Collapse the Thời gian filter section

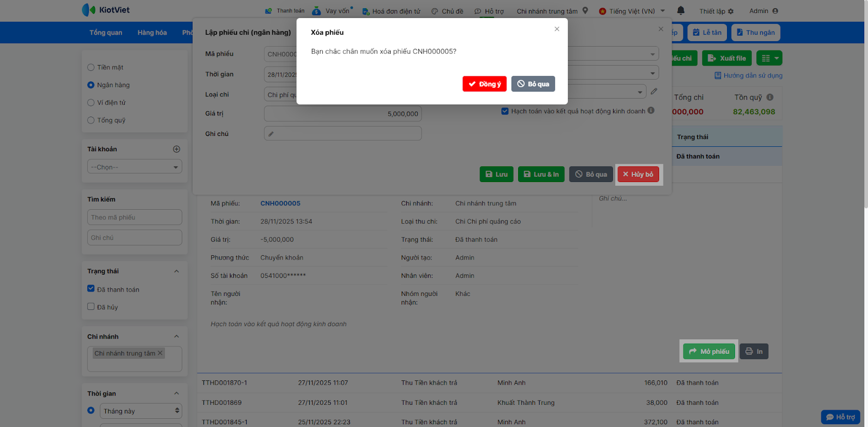(x=176, y=393)
